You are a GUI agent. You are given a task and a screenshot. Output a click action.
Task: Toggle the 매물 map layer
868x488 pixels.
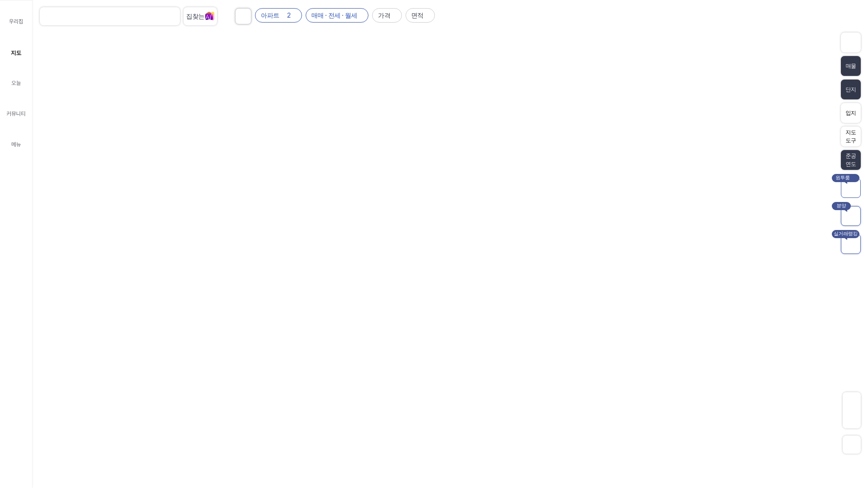click(x=850, y=66)
